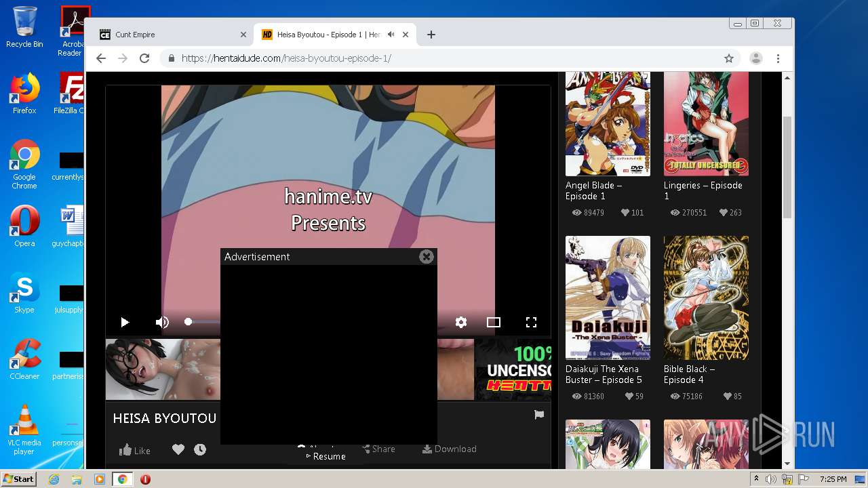
Task: Click the view count 81360
Action: [594, 396]
